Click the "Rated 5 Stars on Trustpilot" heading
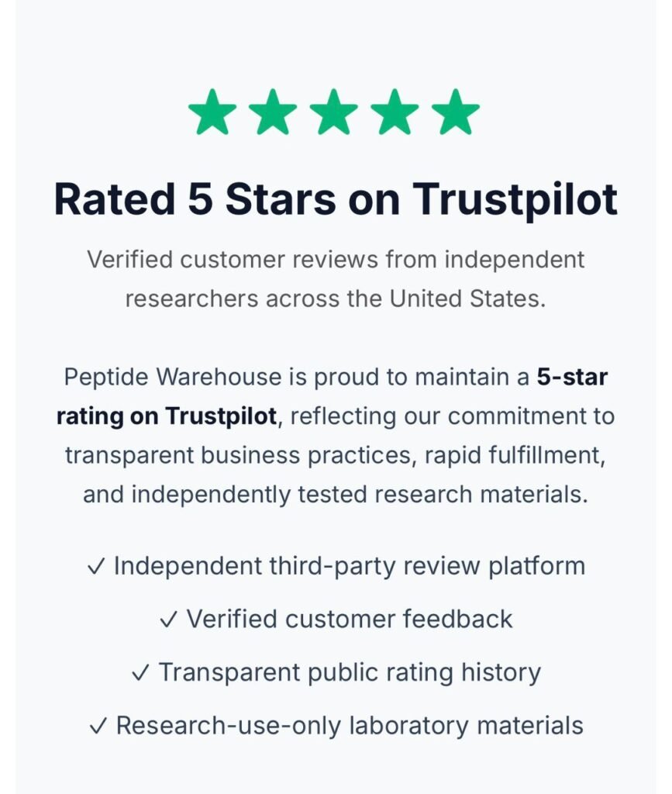The height and width of the screenshot is (794, 672). click(x=336, y=199)
